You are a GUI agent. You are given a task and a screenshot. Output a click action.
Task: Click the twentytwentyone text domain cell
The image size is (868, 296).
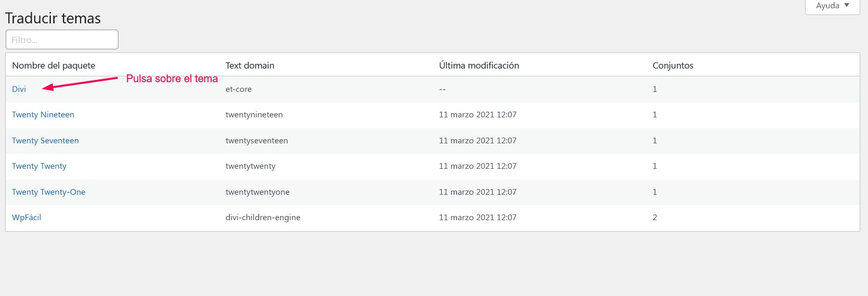[258, 192]
